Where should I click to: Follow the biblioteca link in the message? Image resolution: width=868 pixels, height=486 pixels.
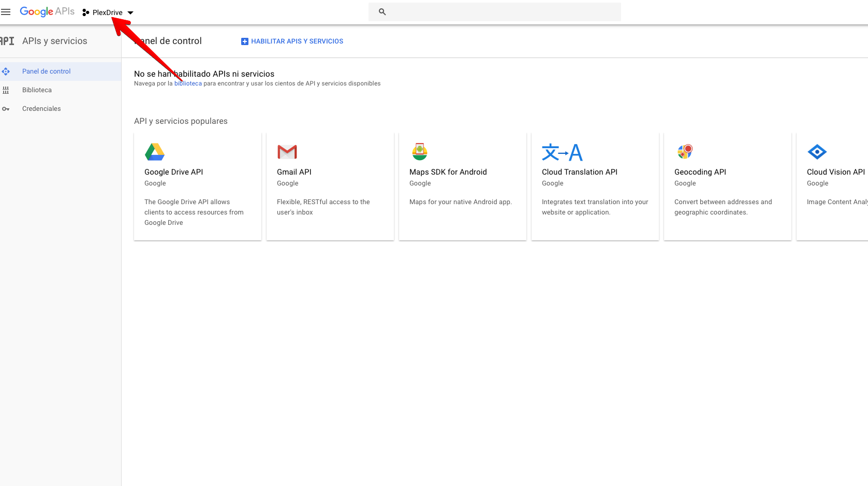click(x=188, y=83)
